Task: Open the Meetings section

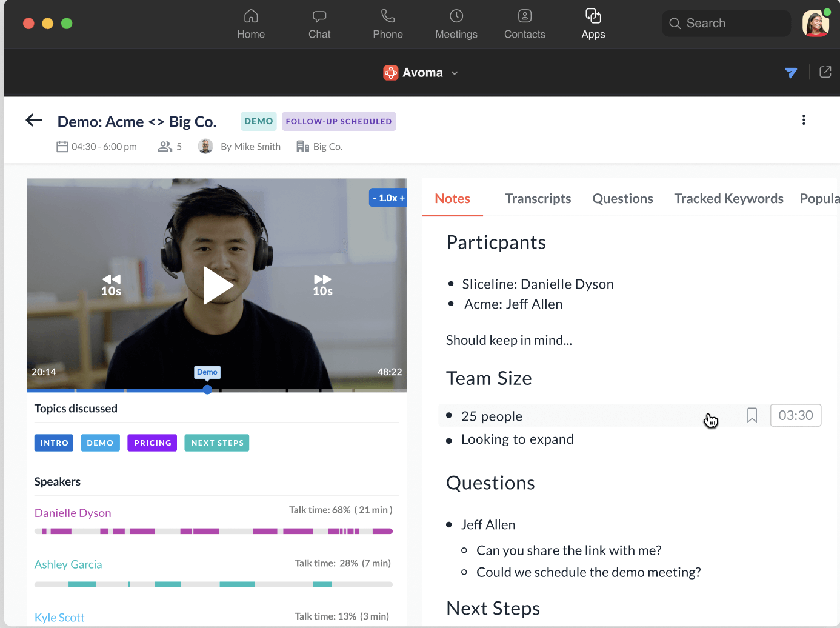Action: tap(456, 24)
